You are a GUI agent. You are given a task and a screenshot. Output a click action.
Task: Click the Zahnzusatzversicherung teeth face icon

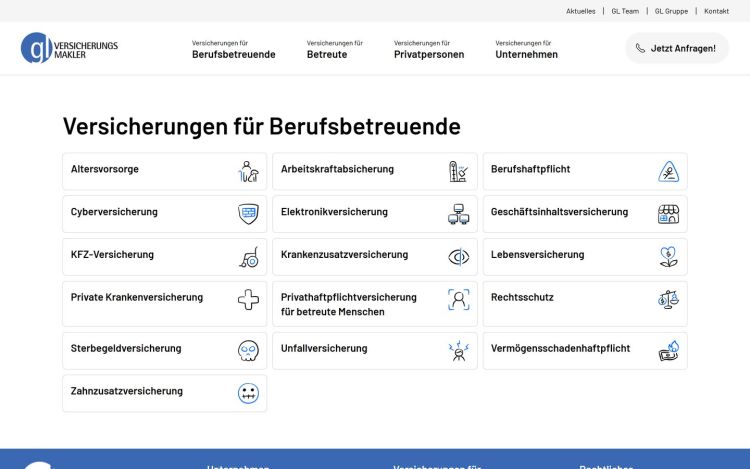(248, 393)
